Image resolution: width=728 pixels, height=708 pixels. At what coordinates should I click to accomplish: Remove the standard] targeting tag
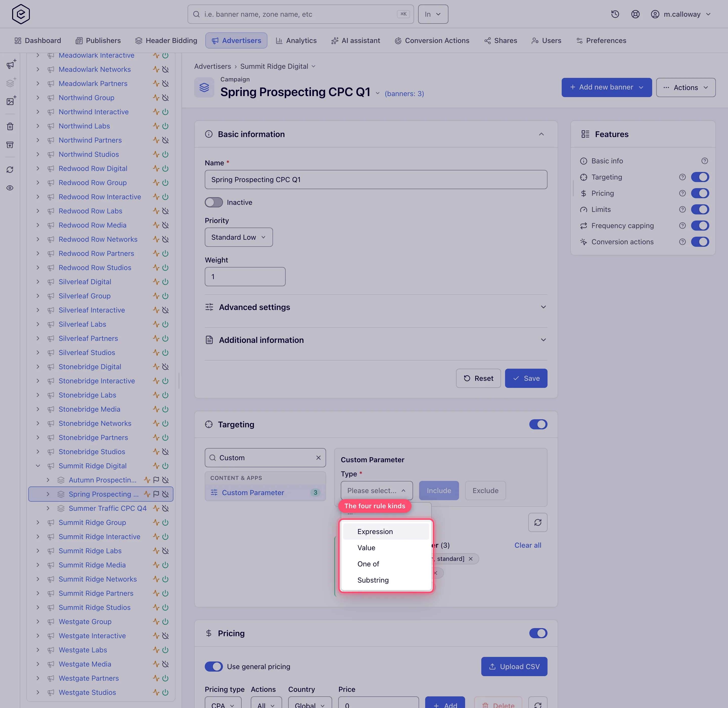coord(471,559)
